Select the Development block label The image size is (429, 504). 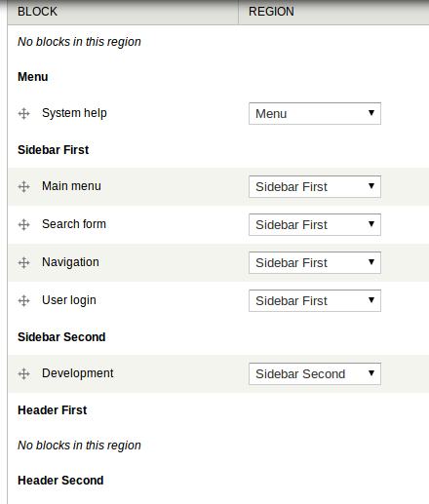[x=78, y=373]
